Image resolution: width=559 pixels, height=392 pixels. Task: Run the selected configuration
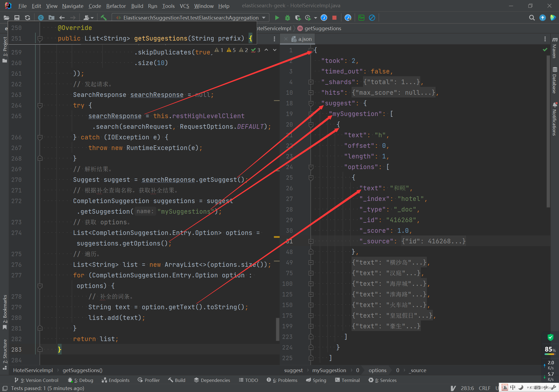coord(277,18)
